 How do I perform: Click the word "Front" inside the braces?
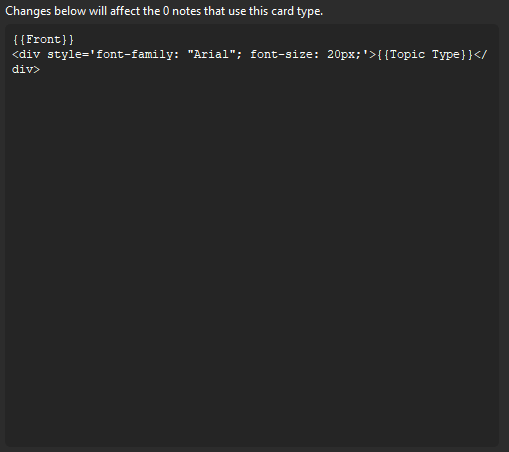pos(43,40)
